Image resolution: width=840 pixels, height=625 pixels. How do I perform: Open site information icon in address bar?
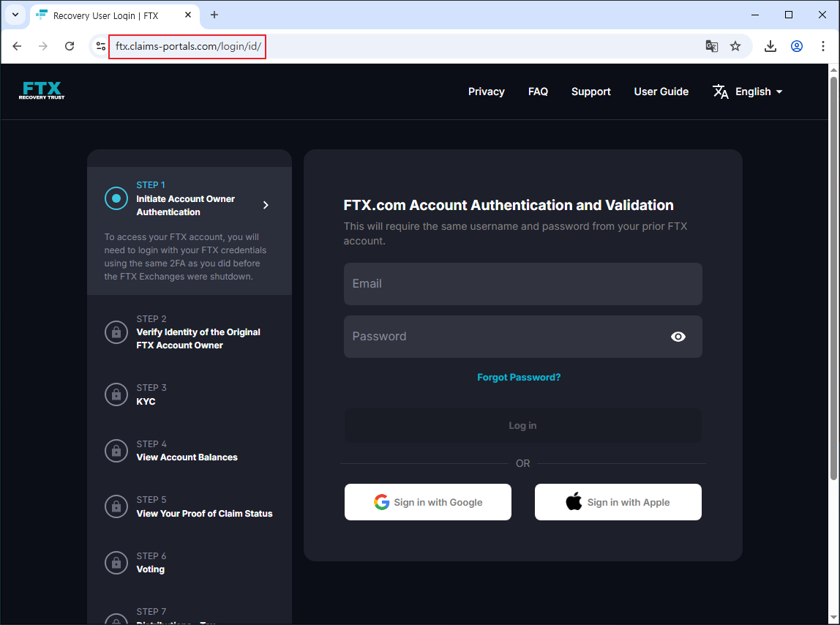pos(101,46)
